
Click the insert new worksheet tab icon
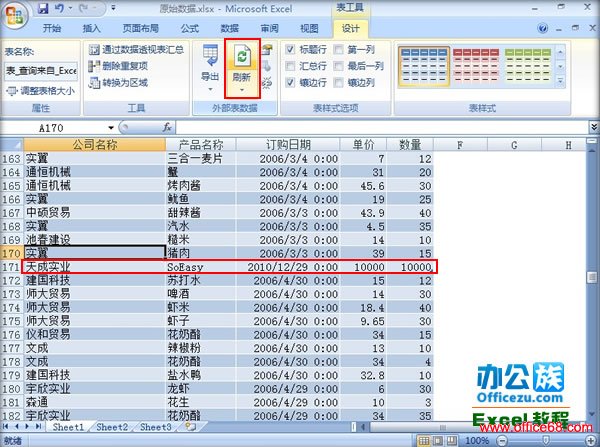coord(190,426)
